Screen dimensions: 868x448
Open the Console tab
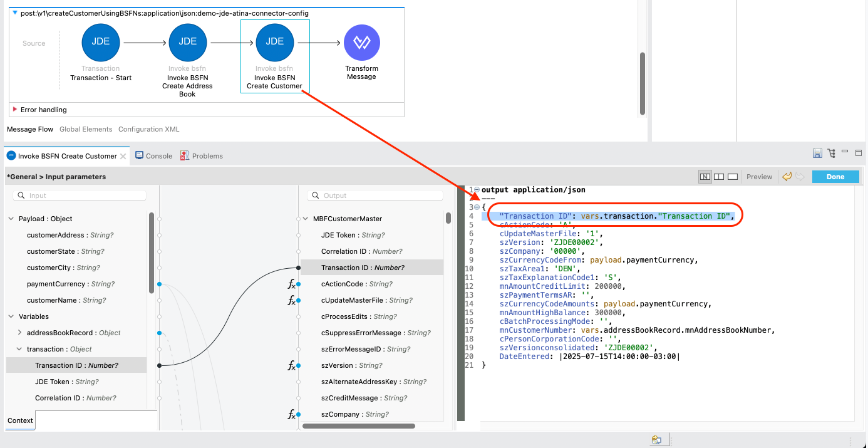tap(153, 156)
